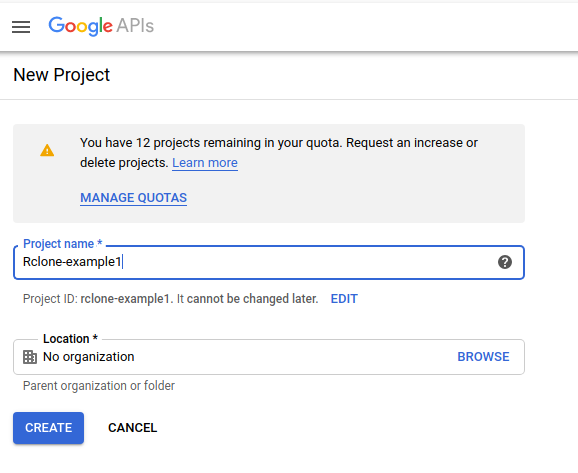Click the quota message '12 projects remaining' text
The image size is (578, 473).
click(x=199, y=143)
